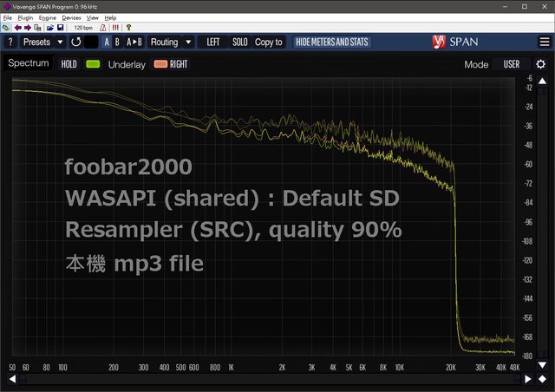
Task: Expand the Routing dropdown menu
Action: [x=170, y=42]
